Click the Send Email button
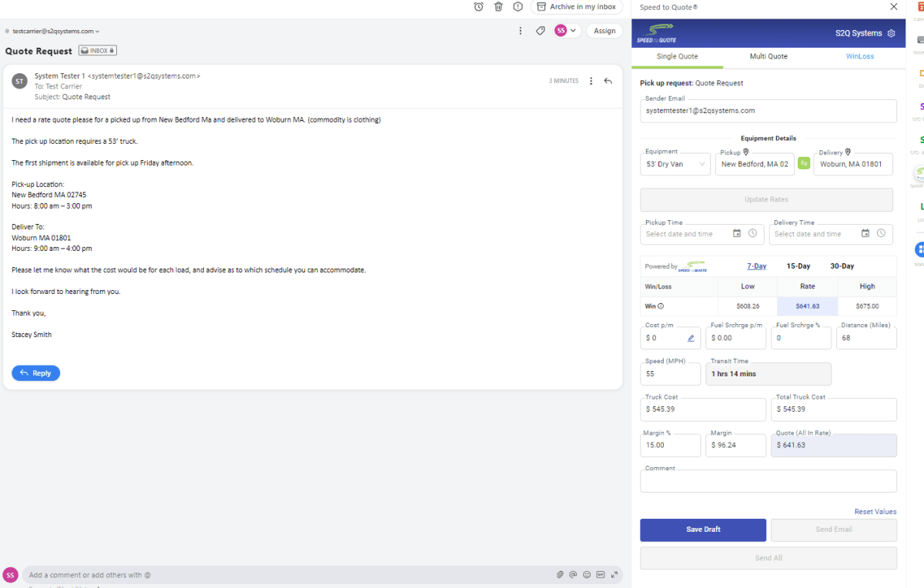The image size is (924, 588). [x=834, y=530]
